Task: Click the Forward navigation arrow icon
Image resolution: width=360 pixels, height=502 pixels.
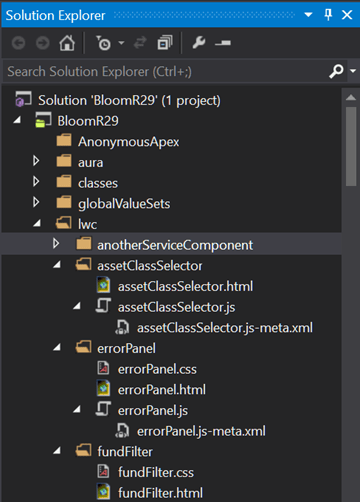Action: [x=43, y=43]
